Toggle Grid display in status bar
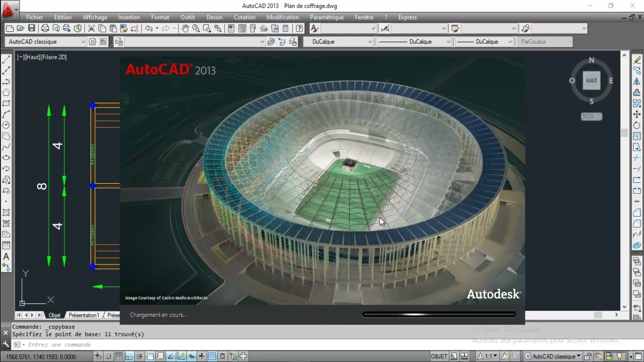644x362 pixels. (119, 356)
